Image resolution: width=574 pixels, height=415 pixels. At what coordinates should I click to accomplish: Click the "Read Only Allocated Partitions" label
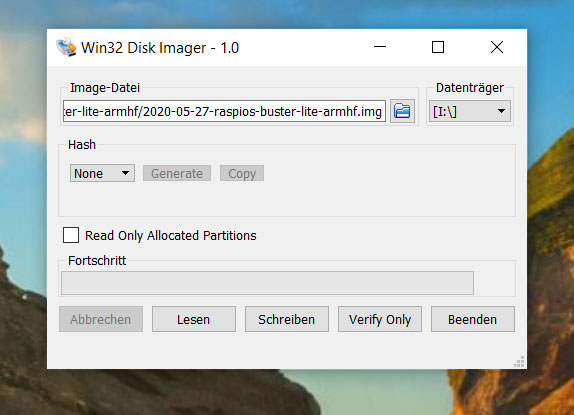tap(171, 235)
